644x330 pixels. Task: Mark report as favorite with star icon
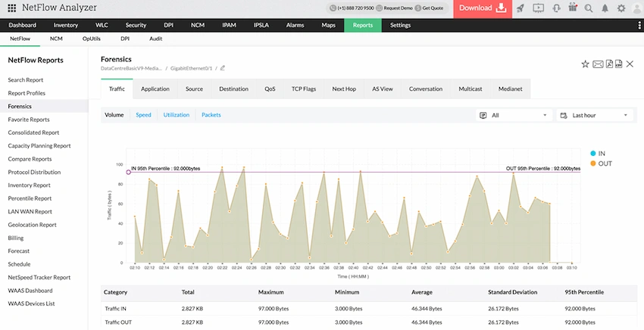click(585, 64)
